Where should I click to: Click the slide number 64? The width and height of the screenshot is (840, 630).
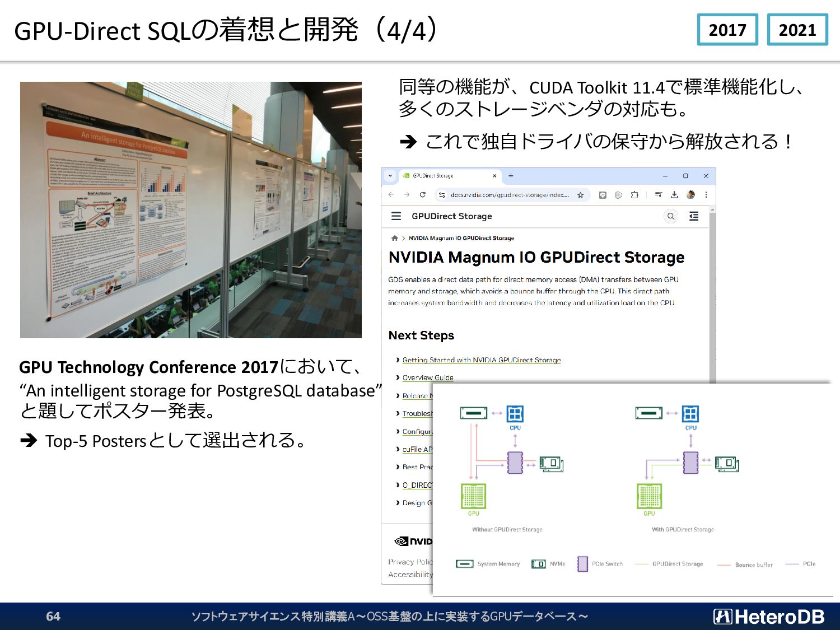click(53, 617)
